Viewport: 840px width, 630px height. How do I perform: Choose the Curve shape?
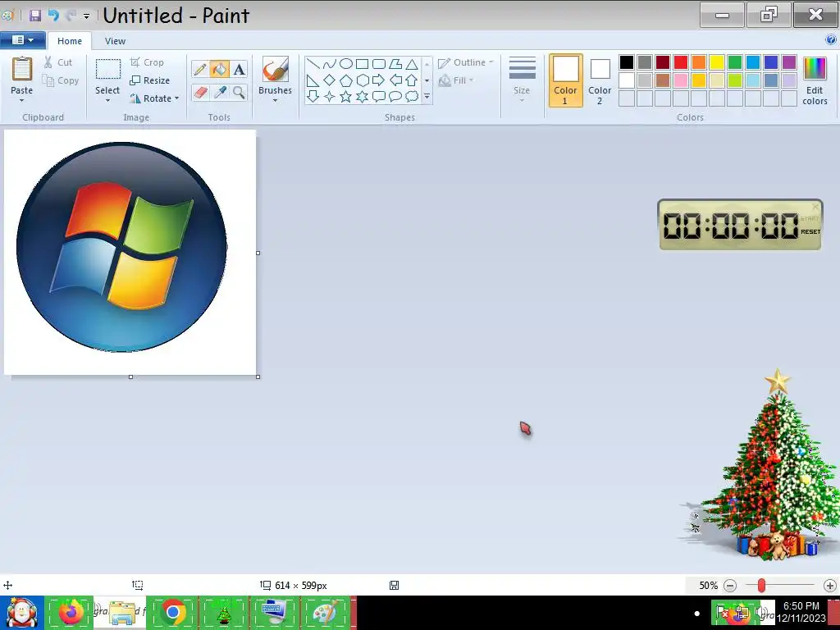pos(330,64)
